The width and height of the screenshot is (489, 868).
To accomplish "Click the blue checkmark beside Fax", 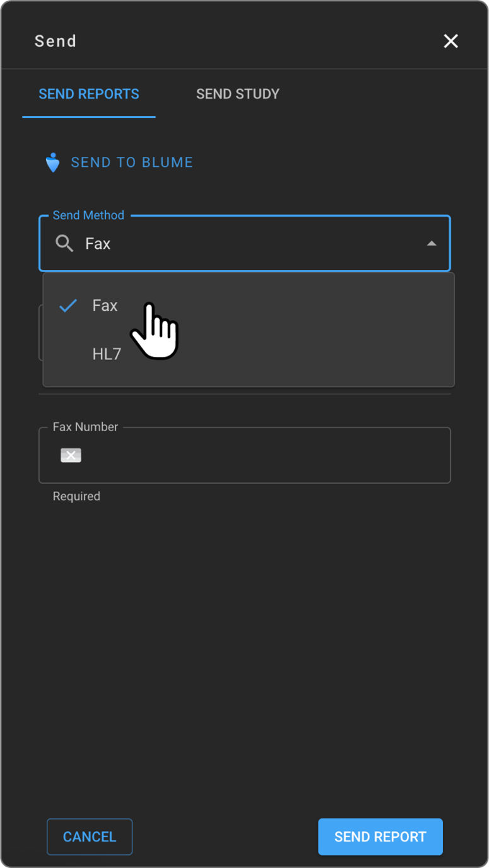I will tap(68, 306).
